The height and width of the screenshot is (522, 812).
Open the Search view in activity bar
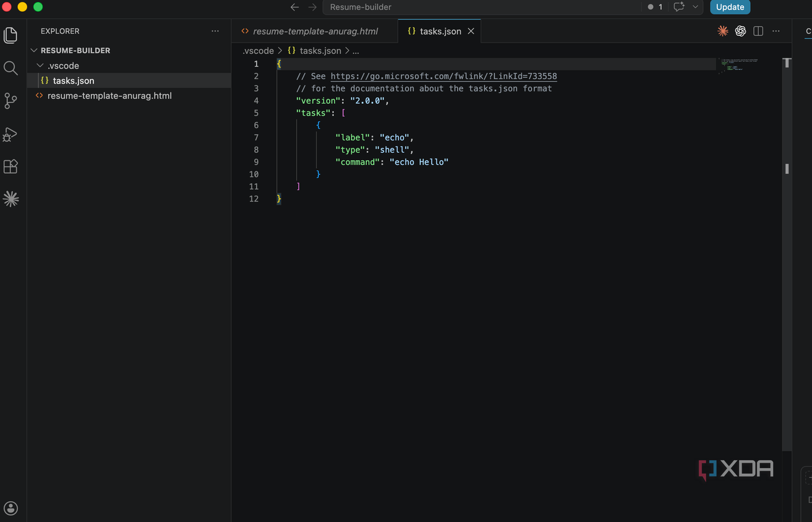pyautogui.click(x=11, y=68)
